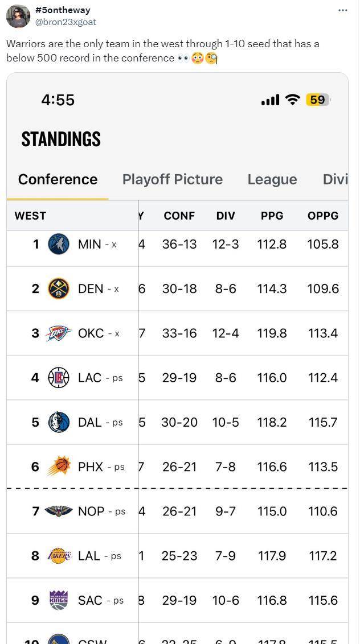Switch to the Playoff Picture tab
This screenshot has height=644, width=360.
[x=172, y=179]
